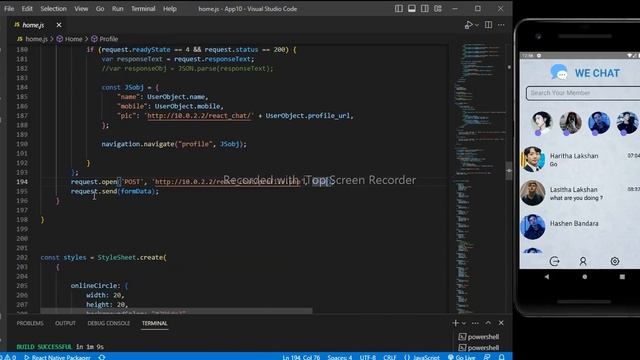Tap the logout icon in emulator app

coord(554,261)
